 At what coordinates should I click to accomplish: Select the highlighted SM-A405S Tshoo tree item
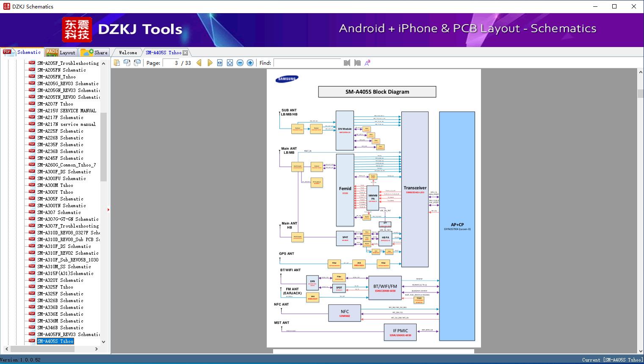point(55,341)
